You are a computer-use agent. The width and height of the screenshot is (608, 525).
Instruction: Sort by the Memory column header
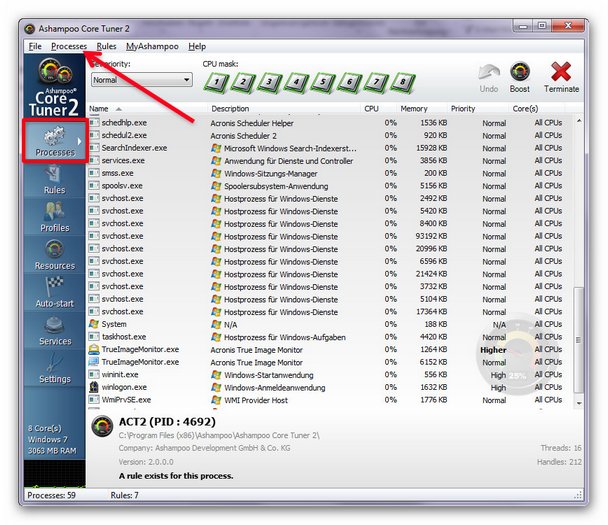[x=422, y=109]
